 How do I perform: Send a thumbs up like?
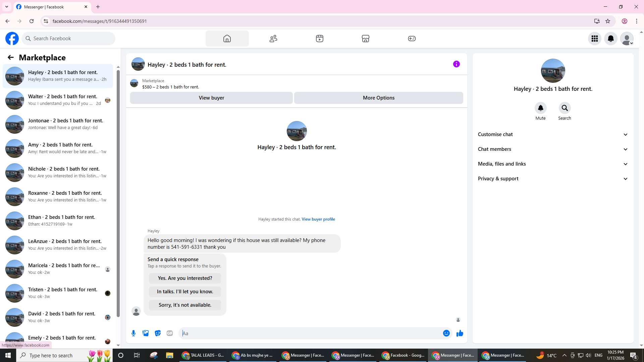[x=460, y=333]
